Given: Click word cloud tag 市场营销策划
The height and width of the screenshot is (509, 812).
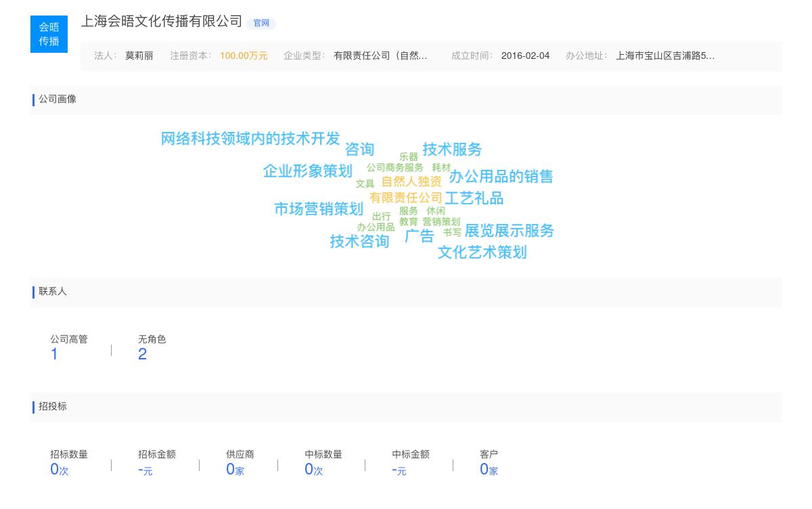Looking at the screenshot, I should click(x=319, y=209).
